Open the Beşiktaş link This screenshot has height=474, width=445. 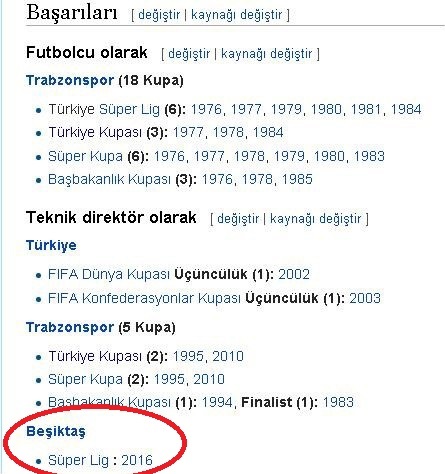(x=56, y=431)
